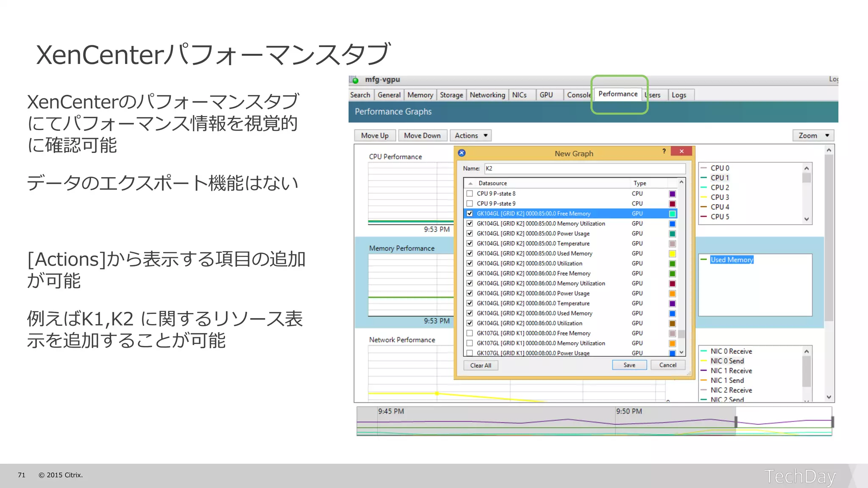
Task: Uncheck 0000:85:00.0 Temperature datasource
Action: [x=470, y=244]
